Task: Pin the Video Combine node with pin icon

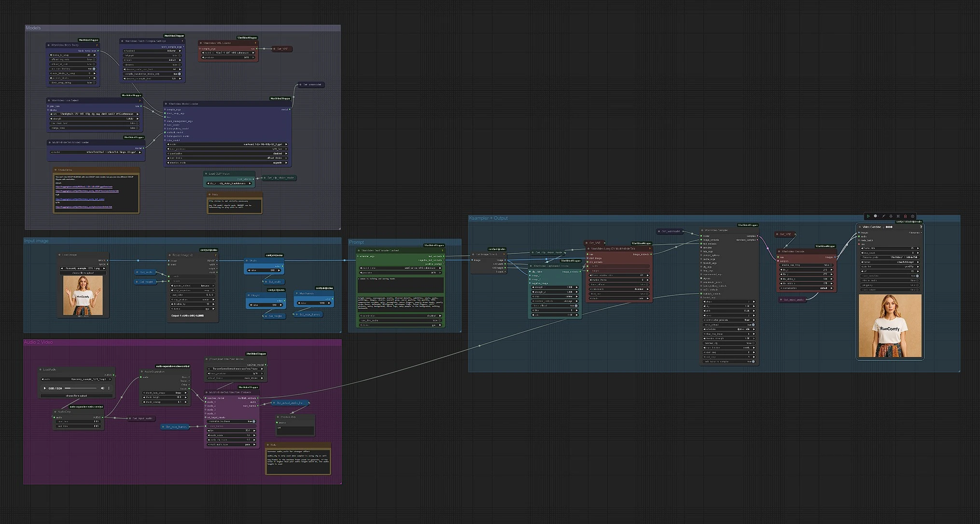Action: tap(891, 216)
